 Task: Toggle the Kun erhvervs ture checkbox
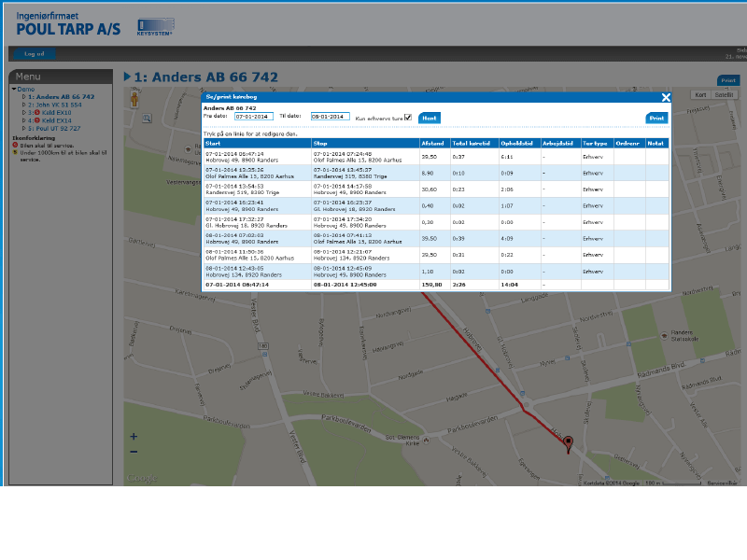pyautogui.click(x=408, y=118)
